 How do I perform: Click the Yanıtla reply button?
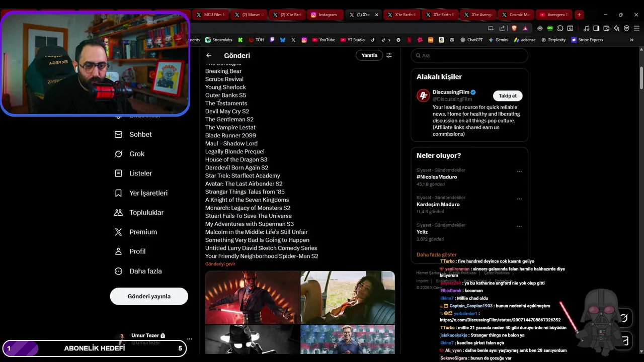point(369,55)
